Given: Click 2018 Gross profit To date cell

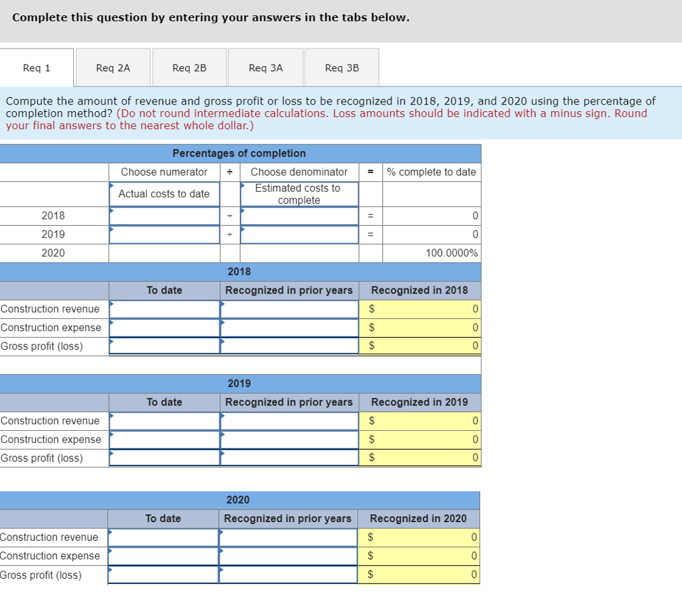Looking at the screenshot, I should pos(165,346).
